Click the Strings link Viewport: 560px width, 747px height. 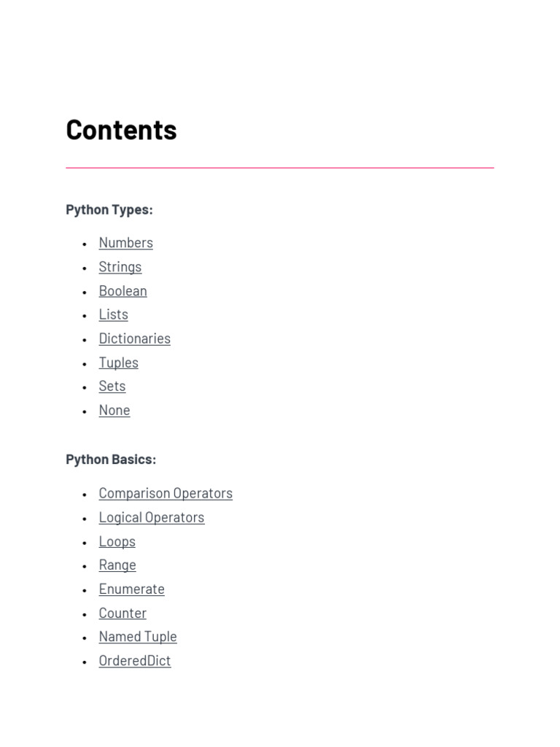(x=120, y=267)
